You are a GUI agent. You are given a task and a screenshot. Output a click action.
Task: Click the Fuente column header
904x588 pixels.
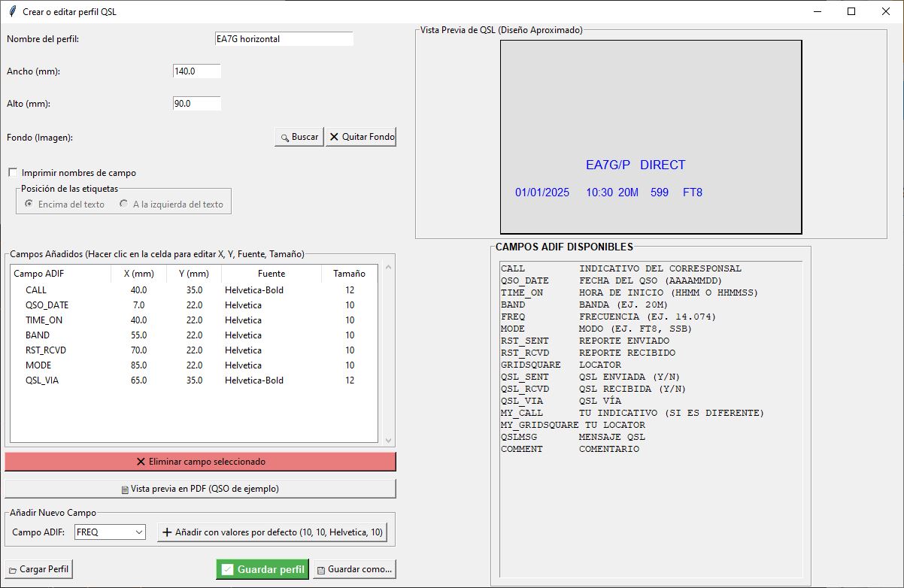pos(272,274)
